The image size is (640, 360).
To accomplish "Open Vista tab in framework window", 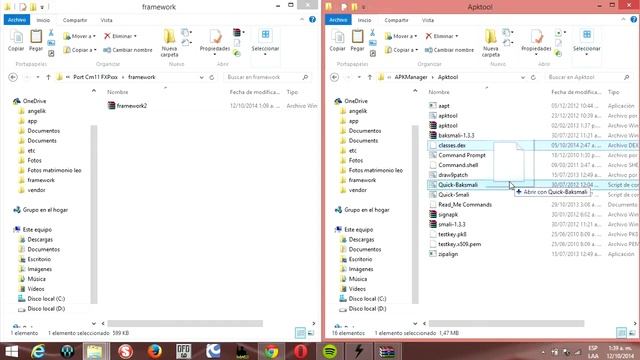I will [107, 20].
